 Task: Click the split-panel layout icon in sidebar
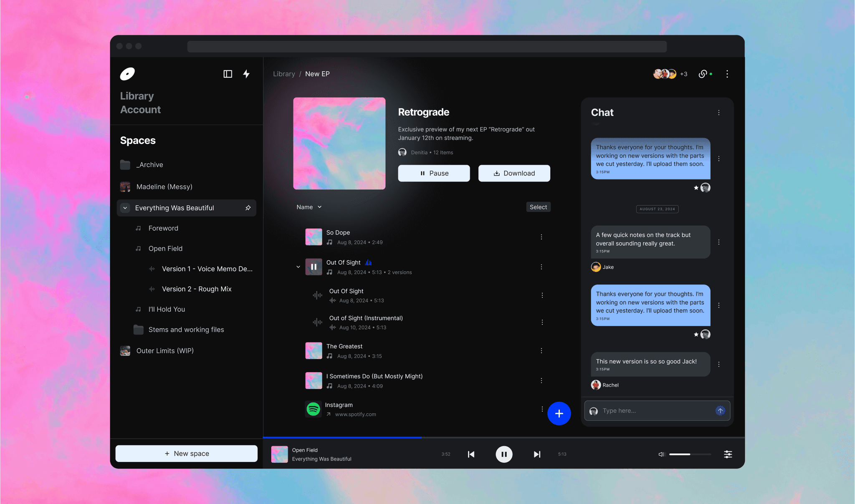[x=228, y=74]
